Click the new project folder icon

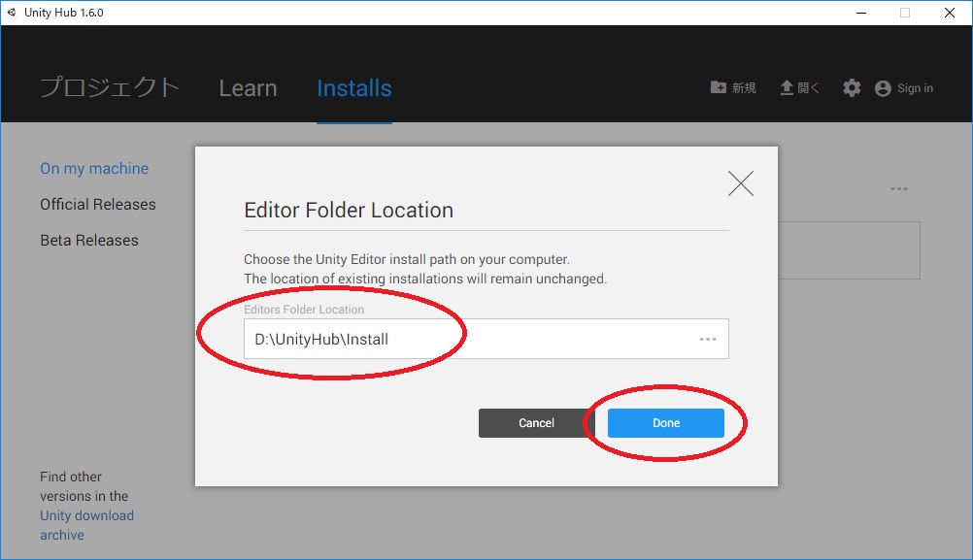tap(718, 87)
